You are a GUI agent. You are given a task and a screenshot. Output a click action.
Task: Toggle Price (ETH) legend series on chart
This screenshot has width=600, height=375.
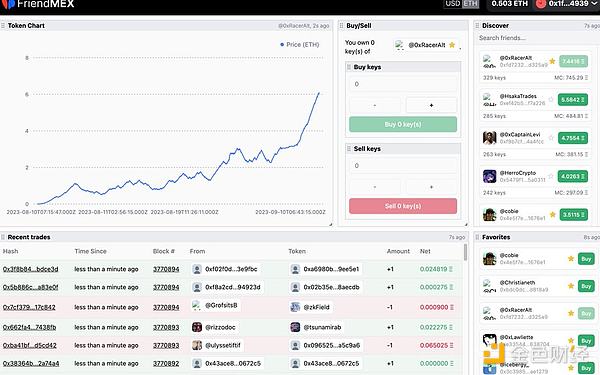[300, 44]
